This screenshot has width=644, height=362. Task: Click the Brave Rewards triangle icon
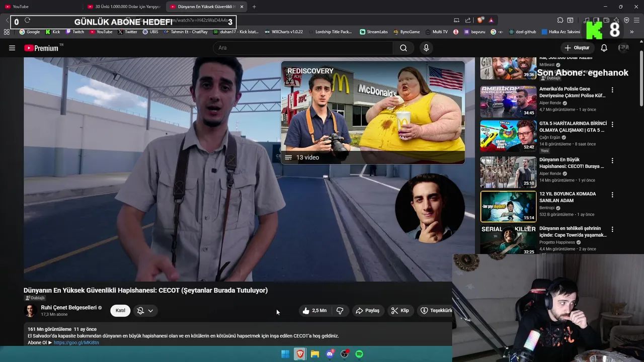(491, 20)
